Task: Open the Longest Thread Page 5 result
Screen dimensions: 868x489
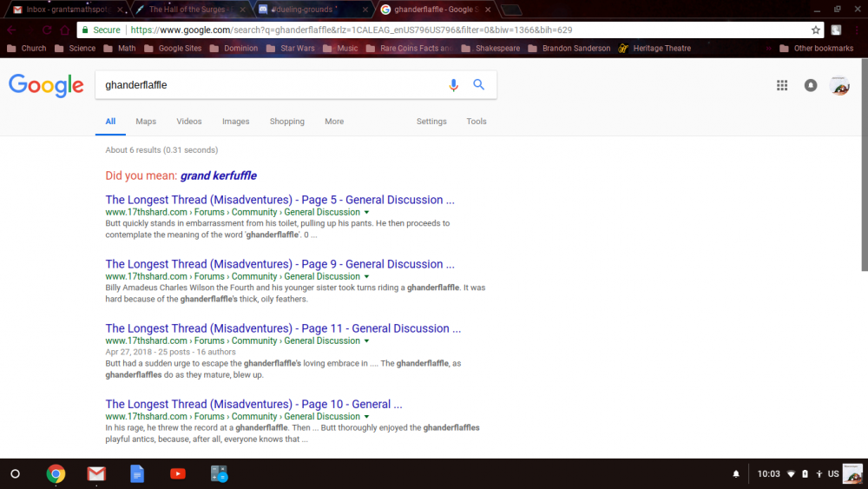Action: click(279, 200)
